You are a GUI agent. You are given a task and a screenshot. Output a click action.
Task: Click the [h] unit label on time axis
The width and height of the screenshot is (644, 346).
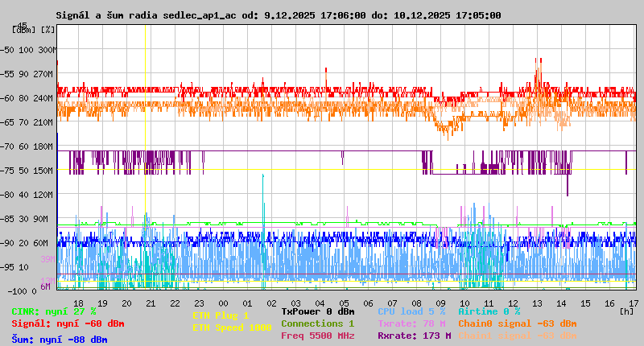click(x=626, y=311)
